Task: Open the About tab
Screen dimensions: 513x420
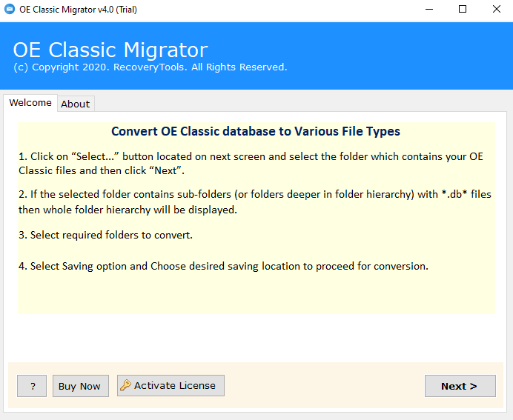Action: coord(76,104)
